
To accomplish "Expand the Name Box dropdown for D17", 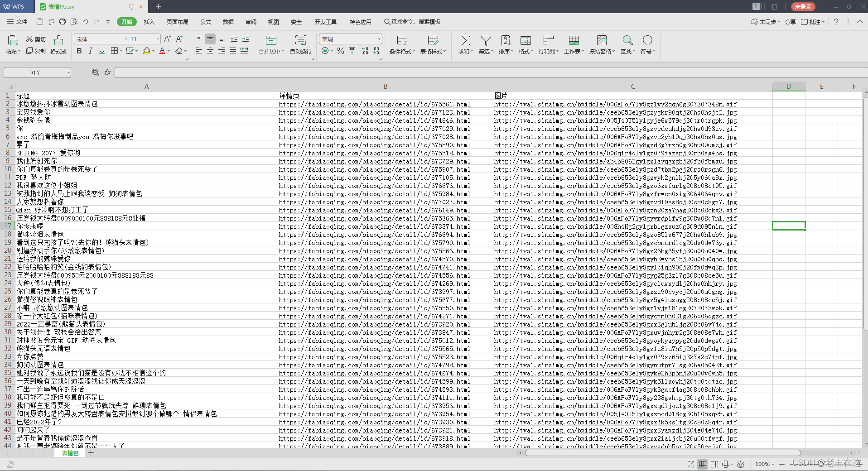I will pyautogui.click(x=68, y=72).
